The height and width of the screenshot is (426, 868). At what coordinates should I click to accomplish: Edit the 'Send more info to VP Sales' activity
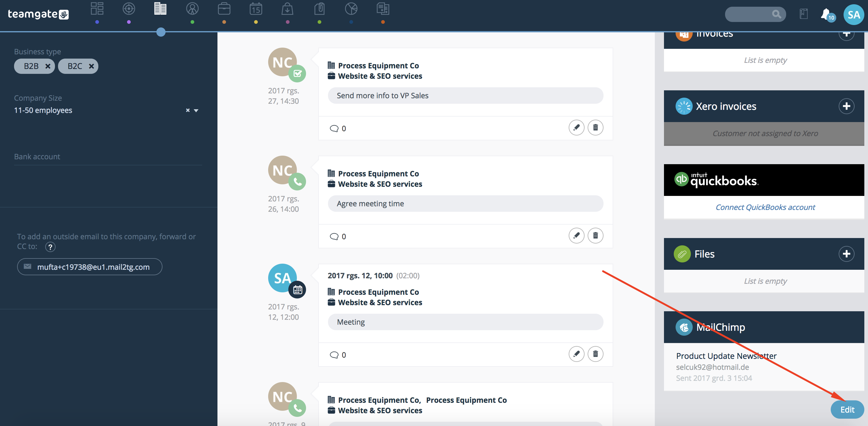[x=576, y=128]
